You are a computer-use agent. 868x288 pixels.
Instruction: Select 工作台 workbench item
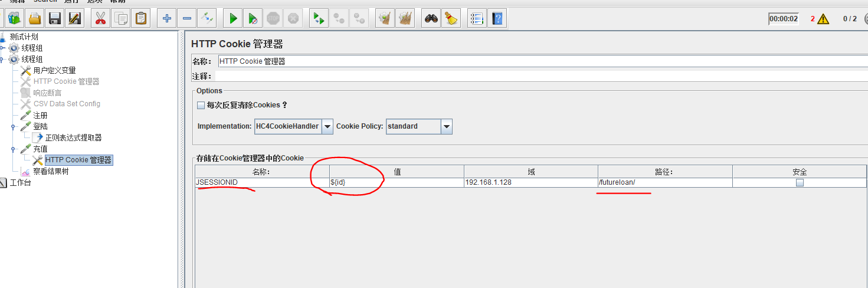click(x=20, y=182)
